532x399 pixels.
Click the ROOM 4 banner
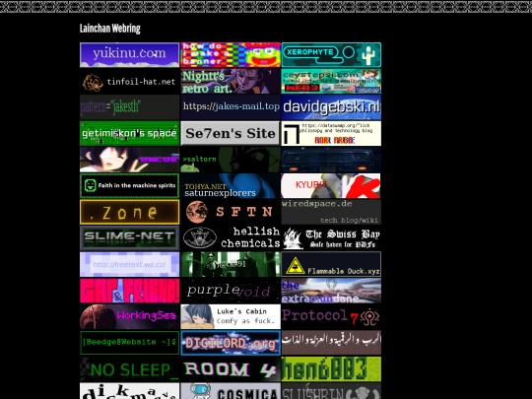pyautogui.click(x=231, y=369)
